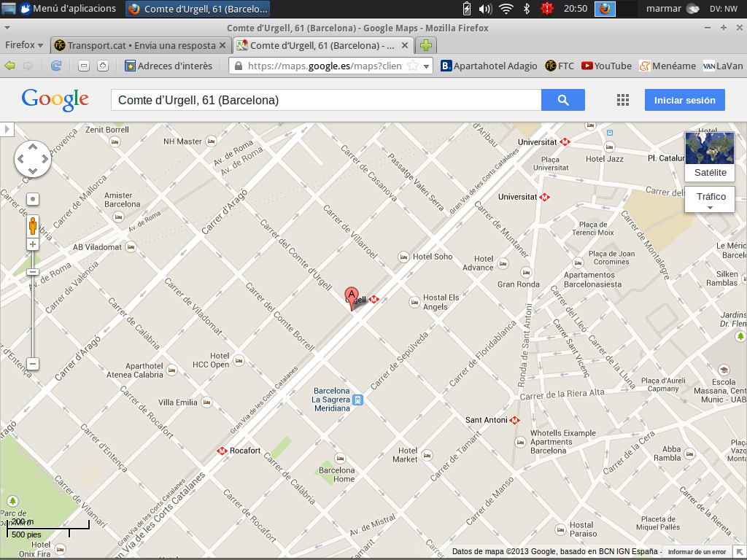Screen dimensions: 747x560
Task: Click the center-on-location button on the map
Action: pyautogui.click(x=32, y=199)
